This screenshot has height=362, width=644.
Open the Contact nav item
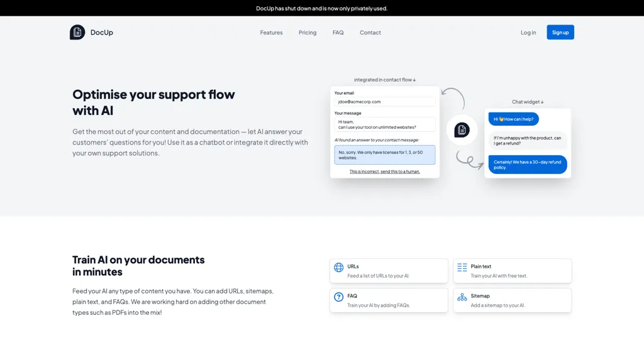tap(370, 33)
